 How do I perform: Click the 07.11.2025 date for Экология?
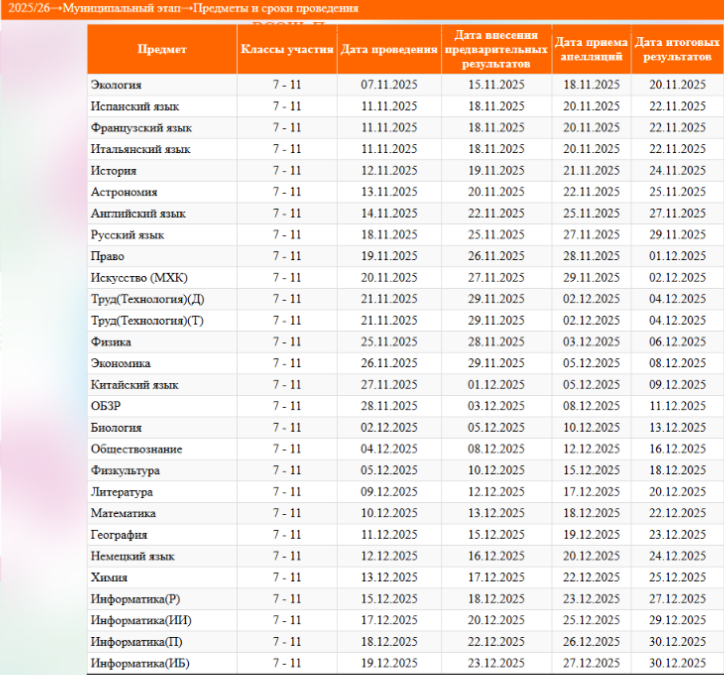point(389,85)
